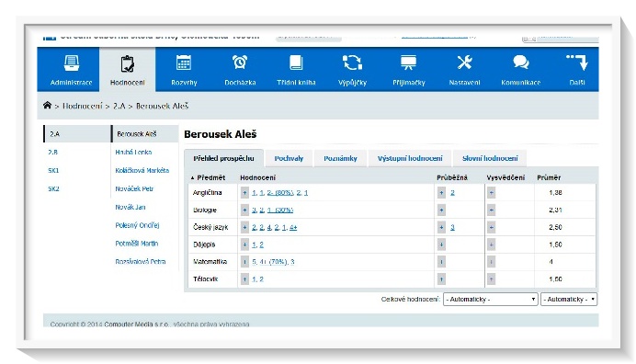
Task: Open the Třídní kniha book icon
Action: [296, 63]
